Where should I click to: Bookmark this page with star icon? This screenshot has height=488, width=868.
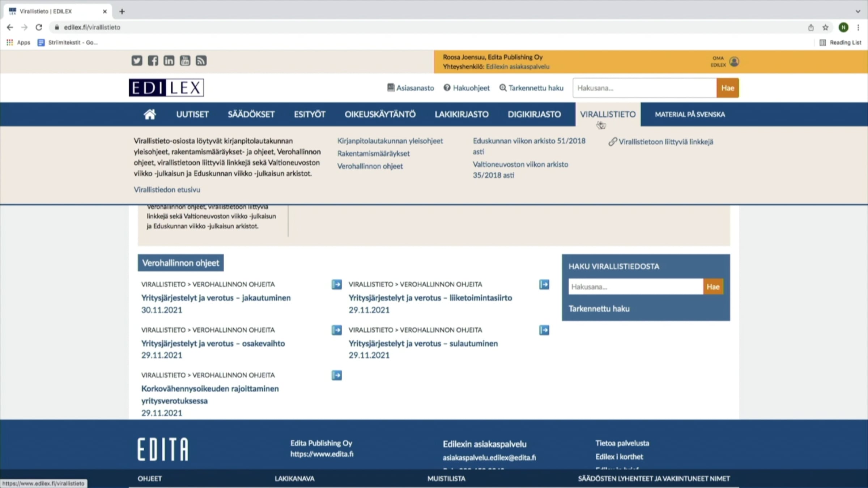click(x=825, y=27)
